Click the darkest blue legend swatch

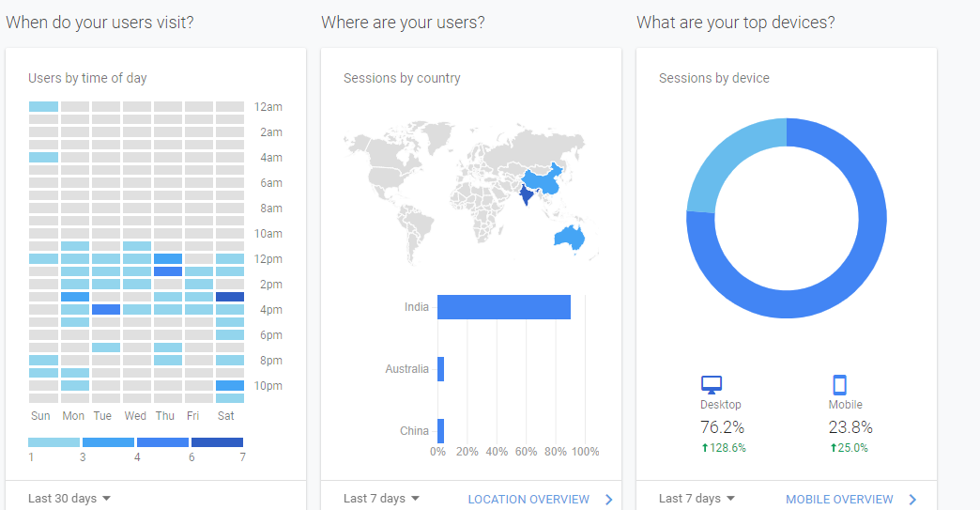click(217, 441)
